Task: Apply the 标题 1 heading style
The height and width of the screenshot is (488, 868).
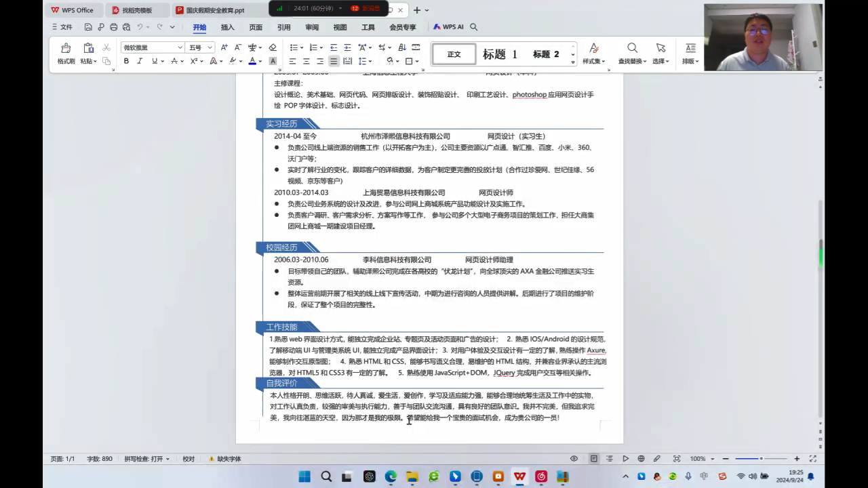Action: [500, 54]
